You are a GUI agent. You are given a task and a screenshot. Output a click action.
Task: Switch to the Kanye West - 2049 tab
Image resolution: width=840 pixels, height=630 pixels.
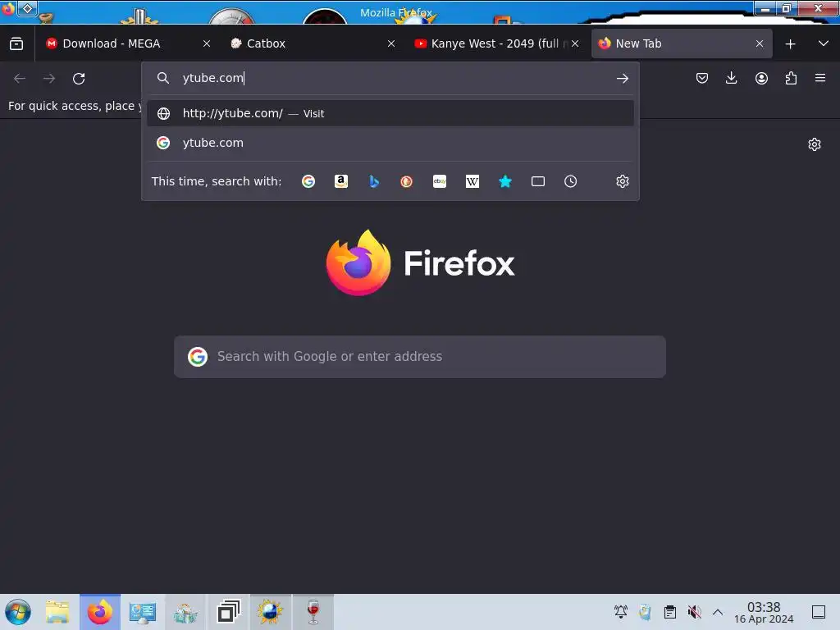[x=495, y=44]
